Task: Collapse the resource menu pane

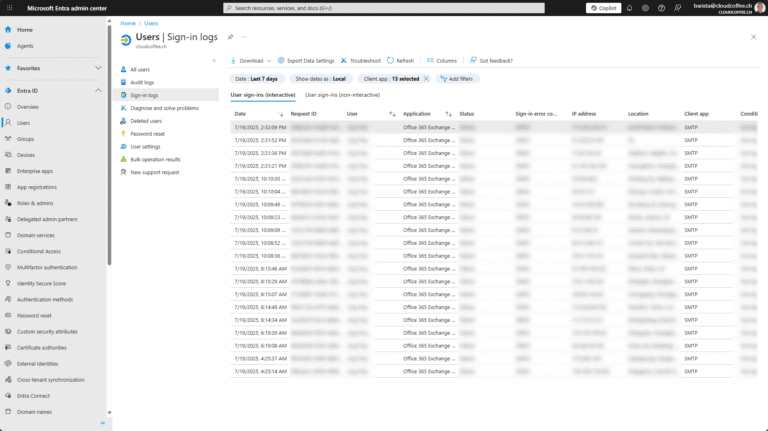Action: 214,61
